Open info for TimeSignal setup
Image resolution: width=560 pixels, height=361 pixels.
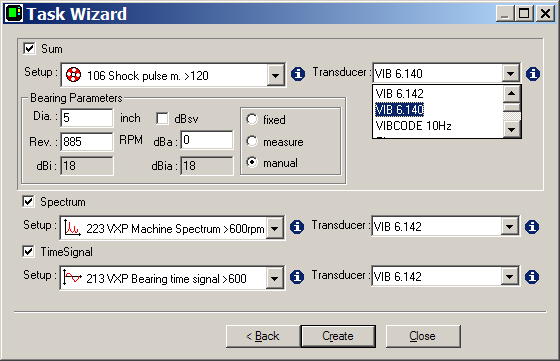coord(297,277)
